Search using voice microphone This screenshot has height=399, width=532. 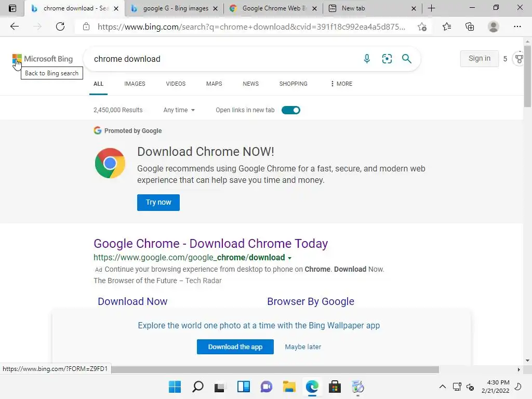click(367, 59)
